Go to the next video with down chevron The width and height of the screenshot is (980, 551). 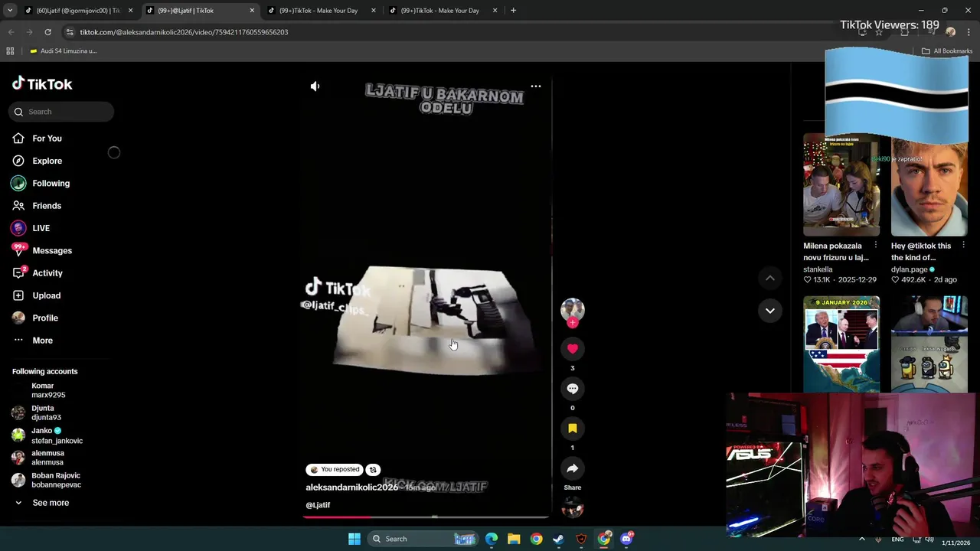[769, 311]
